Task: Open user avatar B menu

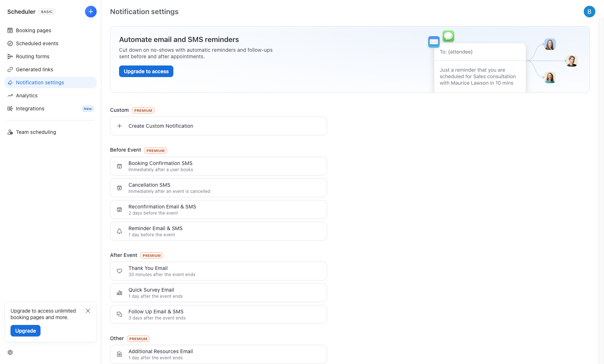Action: point(590,12)
